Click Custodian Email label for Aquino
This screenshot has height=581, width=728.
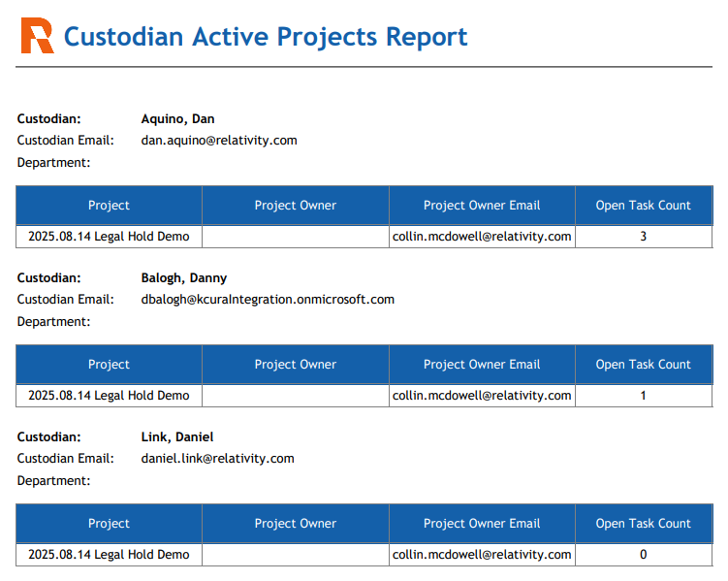point(66,141)
